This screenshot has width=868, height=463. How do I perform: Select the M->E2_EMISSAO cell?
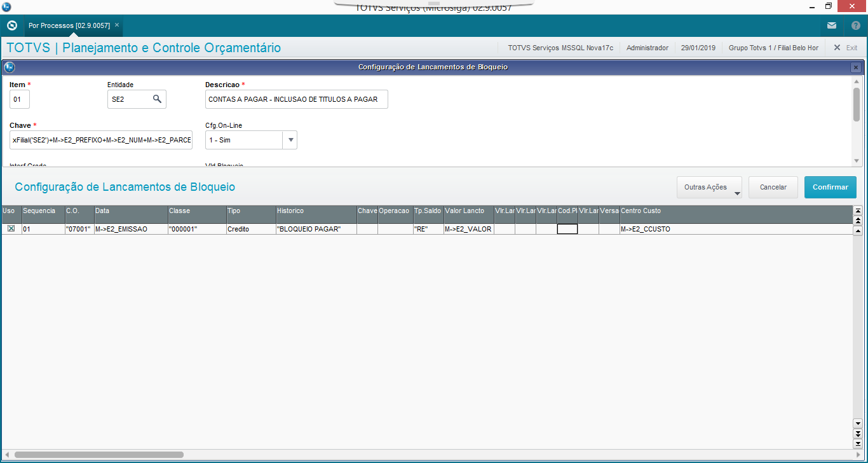pos(132,229)
